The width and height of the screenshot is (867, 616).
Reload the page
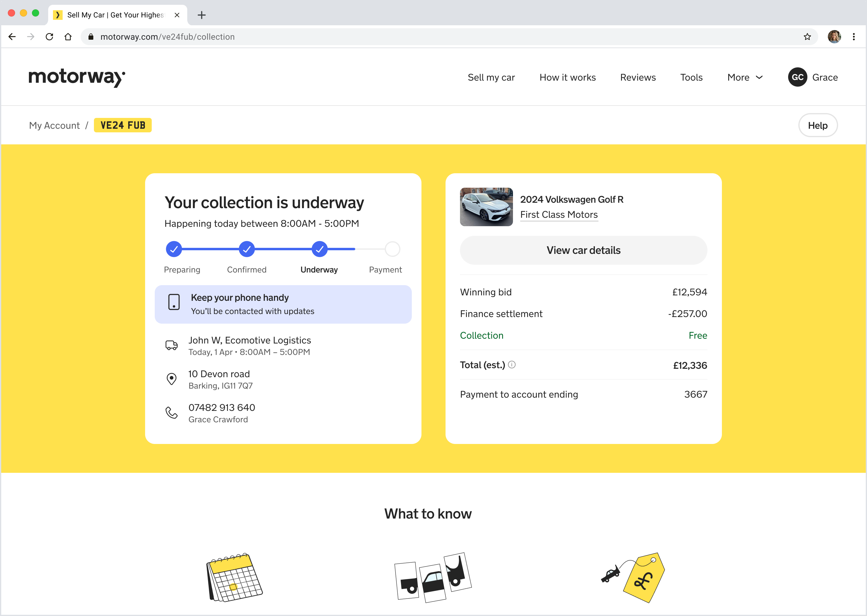click(49, 37)
